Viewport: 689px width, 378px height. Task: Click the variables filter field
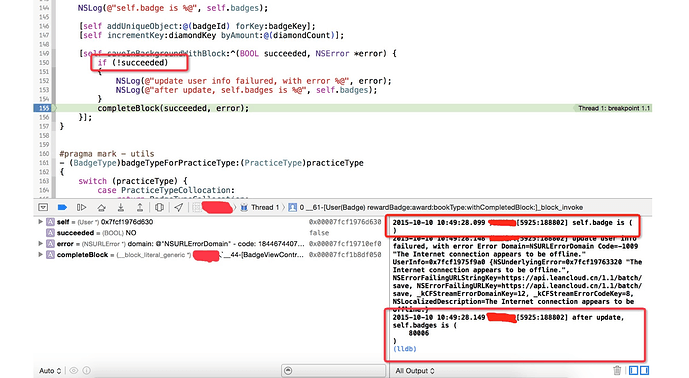[334, 371]
